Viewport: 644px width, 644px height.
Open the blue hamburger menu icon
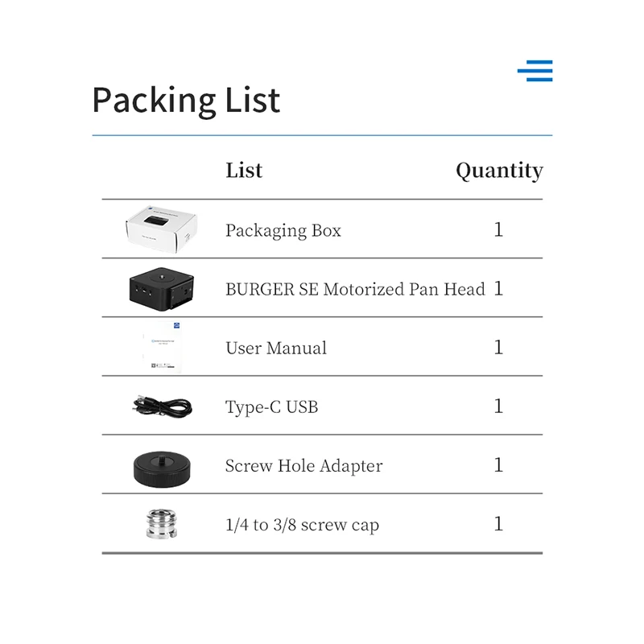point(535,71)
